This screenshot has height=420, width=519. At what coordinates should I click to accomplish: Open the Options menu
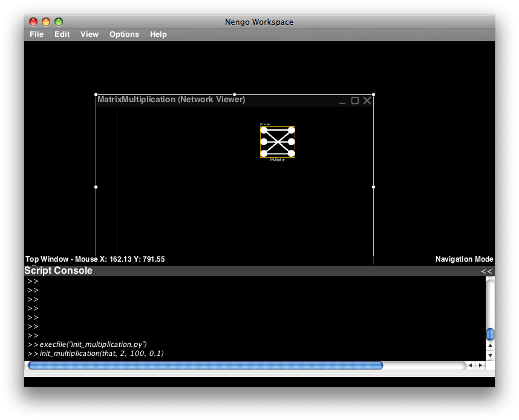pyautogui.click(x=124, y=34)
